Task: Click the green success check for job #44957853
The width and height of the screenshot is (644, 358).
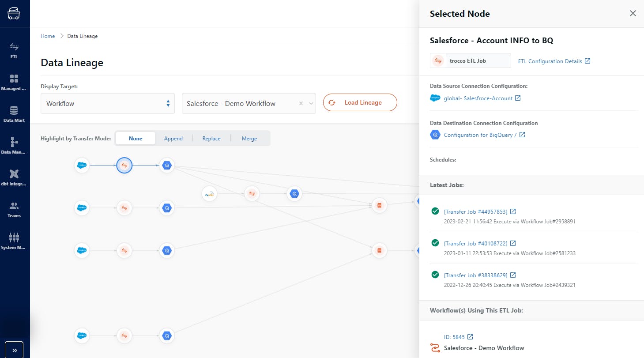Action: [435, 211]
